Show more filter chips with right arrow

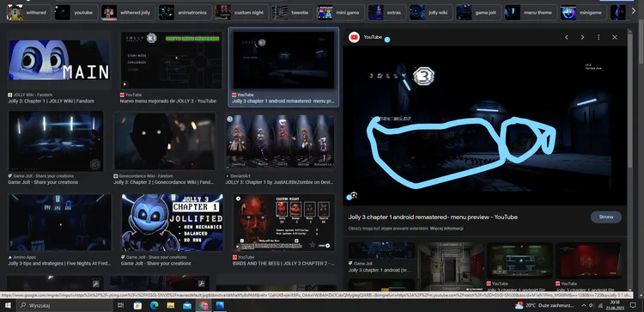(633, 12)
